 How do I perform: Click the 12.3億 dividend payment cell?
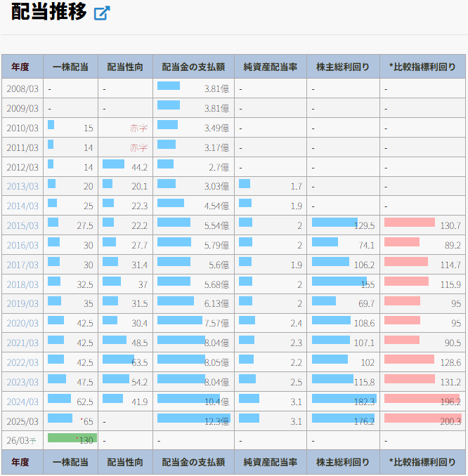coord(193,421)
